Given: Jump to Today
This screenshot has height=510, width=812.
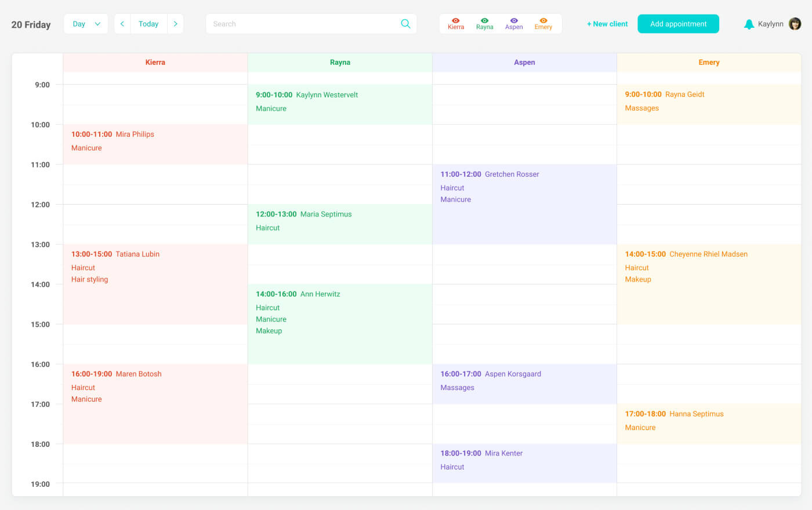Looking at the screenshot, I should [148, 24].
